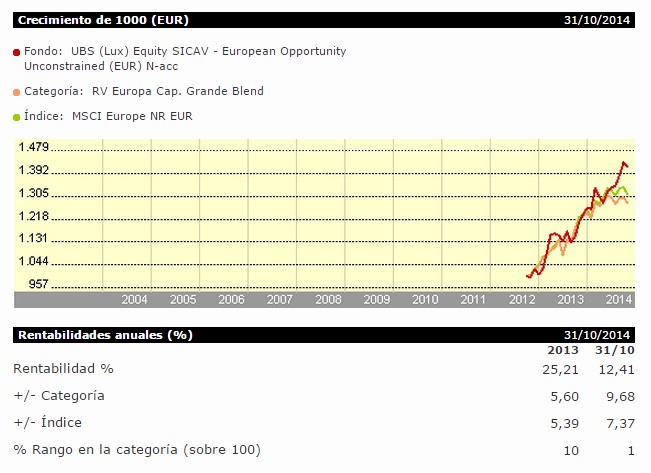Click the '31/10' column header
The height and width of the screenshot is (473, 651).
tap(615, 350)
